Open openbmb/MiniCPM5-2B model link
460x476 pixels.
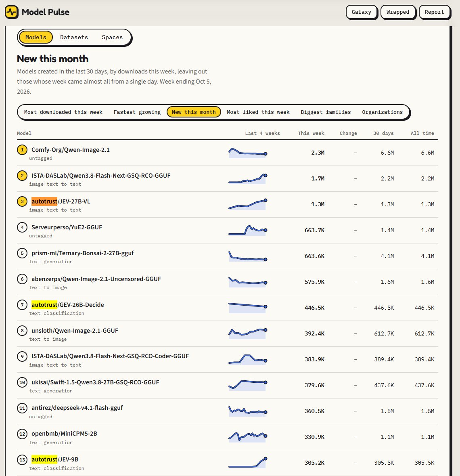coord(64,434)
